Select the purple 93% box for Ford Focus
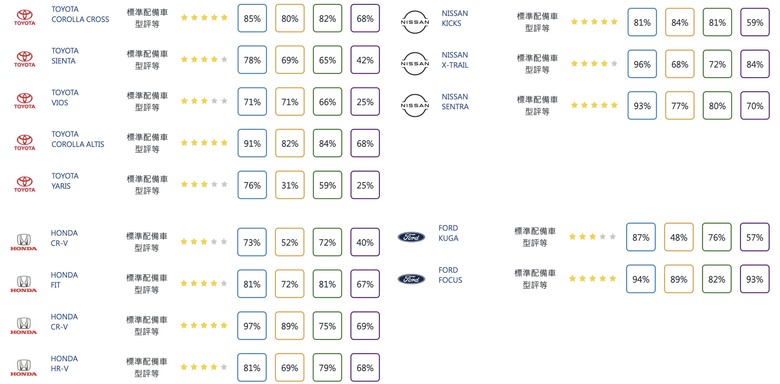Viewport: 780px width, 384px height. (x=755, y=279)
